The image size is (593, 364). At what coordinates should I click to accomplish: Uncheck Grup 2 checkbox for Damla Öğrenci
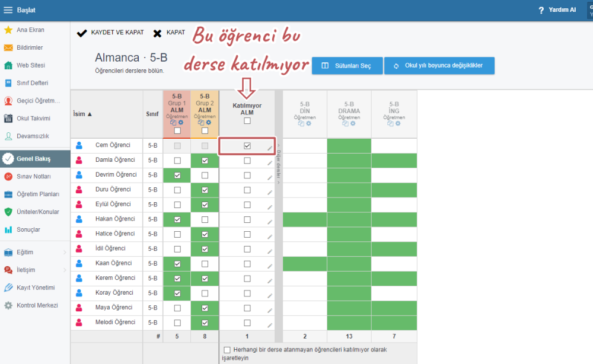coord(205,161)
